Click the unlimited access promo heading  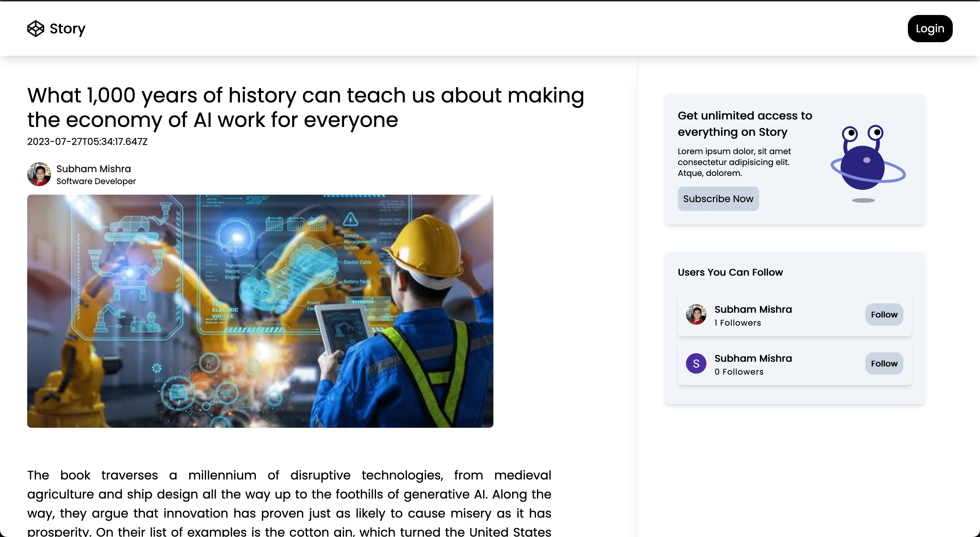click(x=745, y=123)
